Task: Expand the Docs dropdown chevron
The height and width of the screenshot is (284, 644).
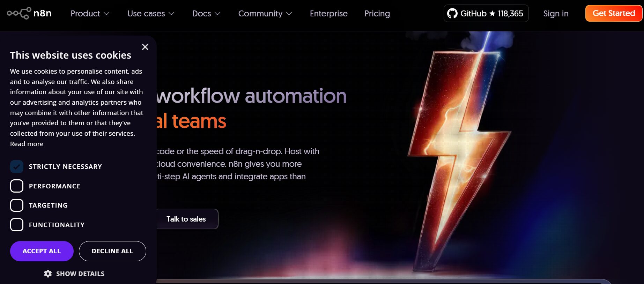Action: 217,14
